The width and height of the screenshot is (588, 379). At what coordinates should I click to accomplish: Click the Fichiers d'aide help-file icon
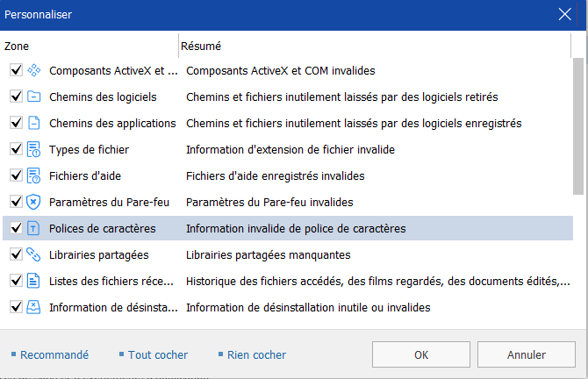point(33,175)
